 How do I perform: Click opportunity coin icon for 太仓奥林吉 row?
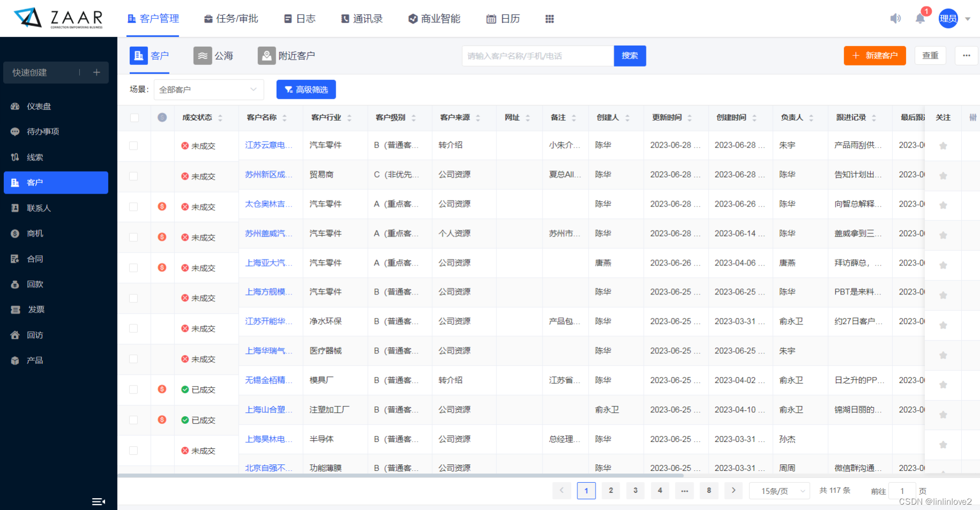[x=162, y=206]
